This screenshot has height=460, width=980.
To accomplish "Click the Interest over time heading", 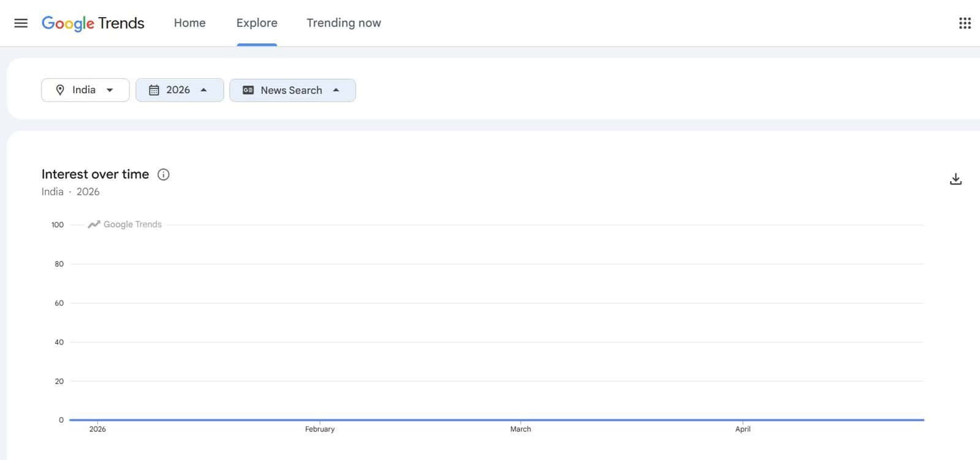I will [x=95, y=175].
